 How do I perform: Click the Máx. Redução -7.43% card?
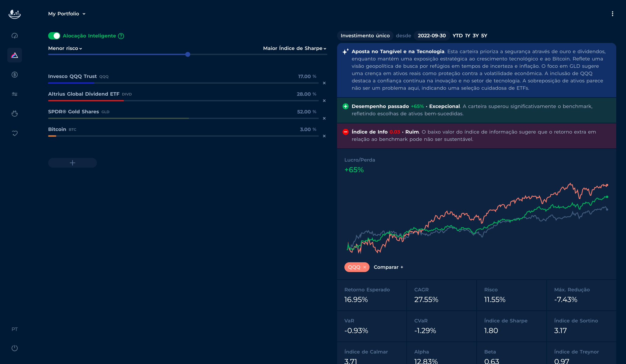(x=582, y=295)
